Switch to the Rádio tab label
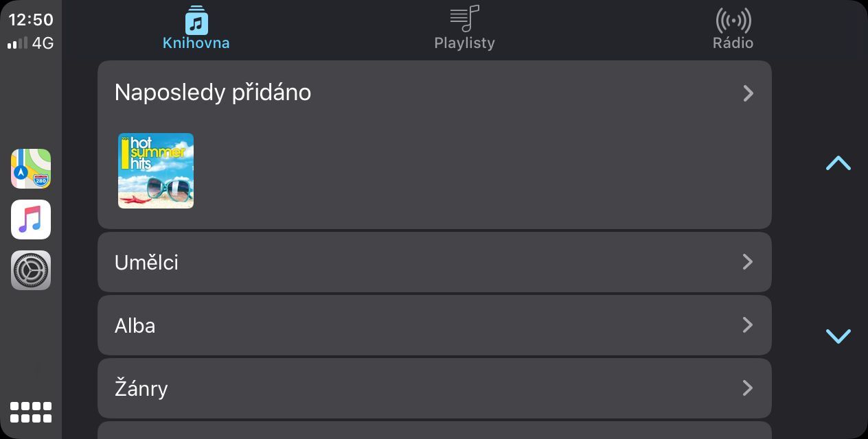 point(733,43)
